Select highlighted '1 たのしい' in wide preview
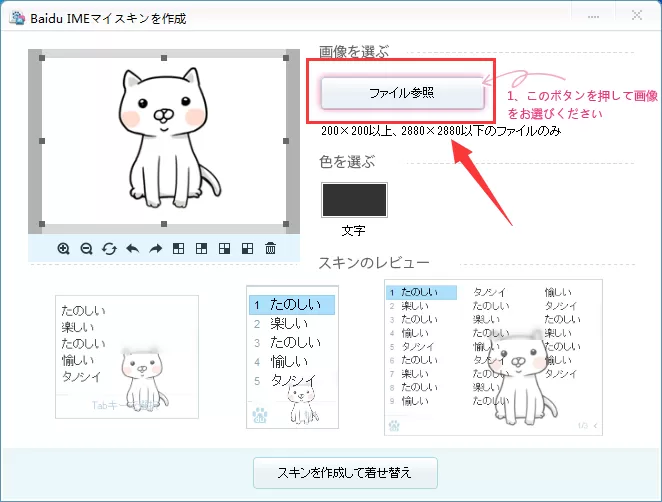The height and width of the screenshot is (502, 662). [x=421, y=292]
